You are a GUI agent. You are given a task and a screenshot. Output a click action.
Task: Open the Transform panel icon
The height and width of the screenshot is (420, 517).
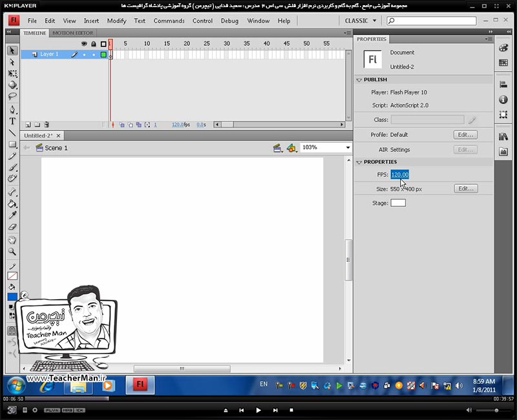coord(503,114)
